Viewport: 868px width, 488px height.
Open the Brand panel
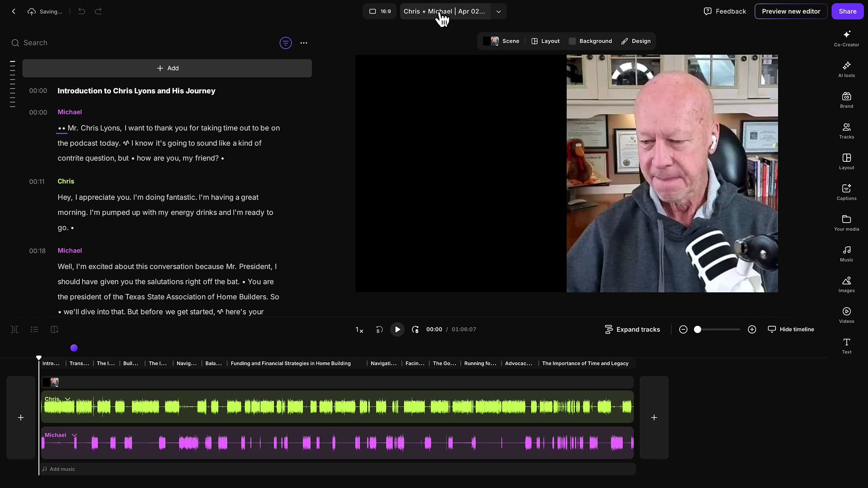[846, 99]
